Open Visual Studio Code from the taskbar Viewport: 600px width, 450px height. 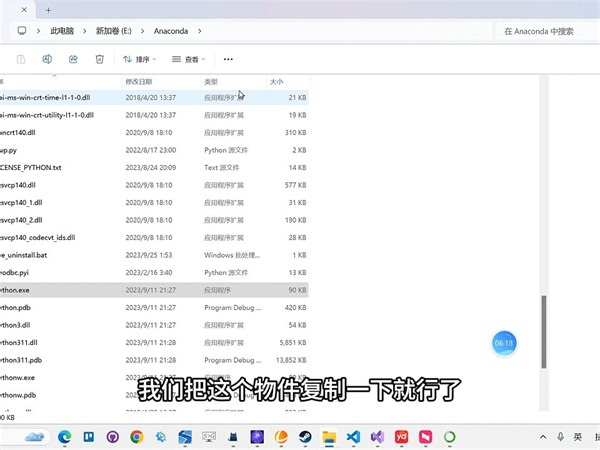tap(353, 437)
